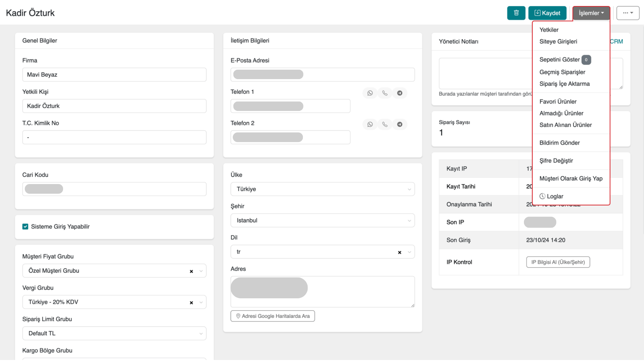Click Telegram icon next to Telefon 1
This screenshot has height=362, width=644.
(x=399, y=93)
